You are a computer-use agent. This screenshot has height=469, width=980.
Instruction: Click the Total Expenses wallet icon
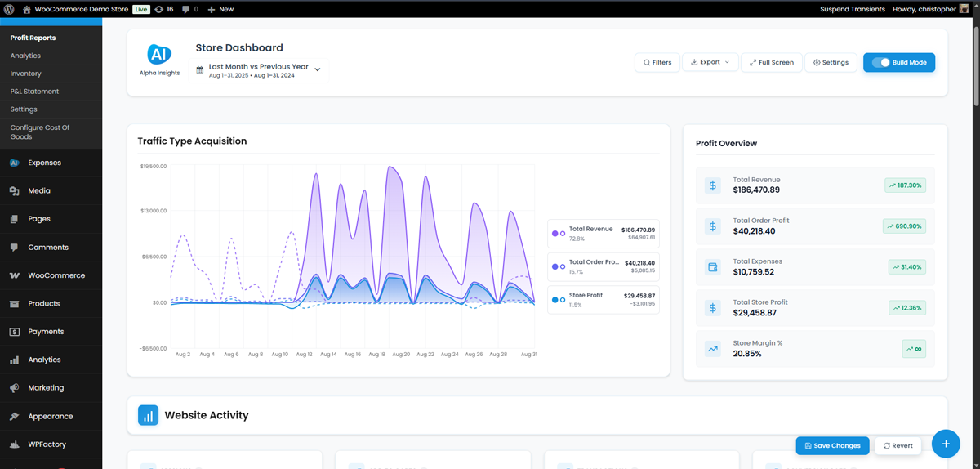[713, 267]
